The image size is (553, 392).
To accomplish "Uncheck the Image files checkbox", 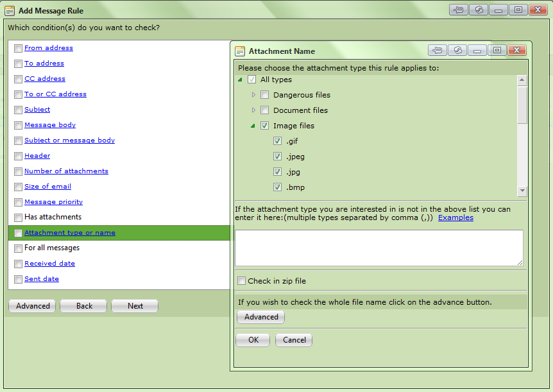I will point(264,126).
